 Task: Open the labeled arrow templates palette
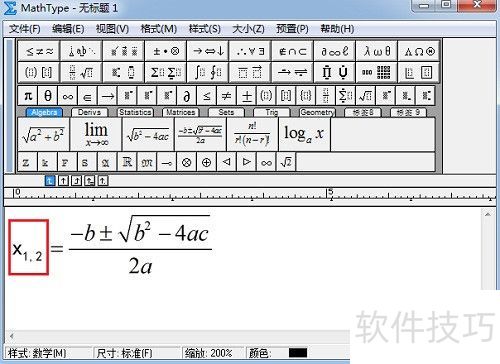292,72
